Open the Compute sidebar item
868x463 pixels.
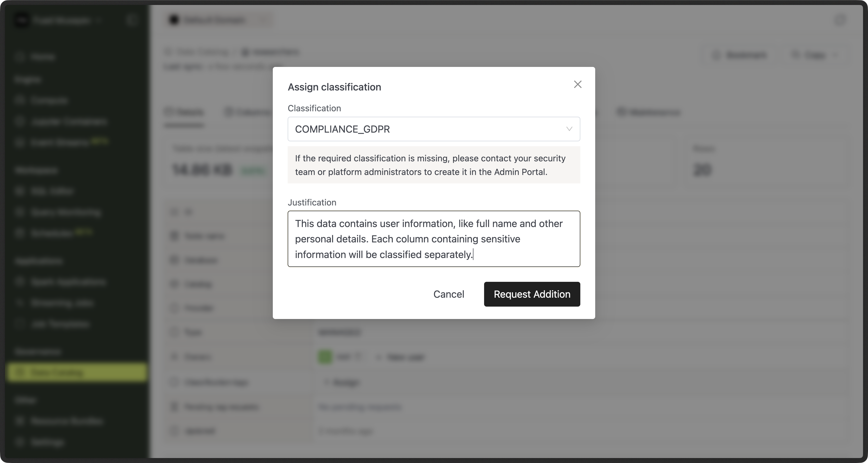pos(49,100)
